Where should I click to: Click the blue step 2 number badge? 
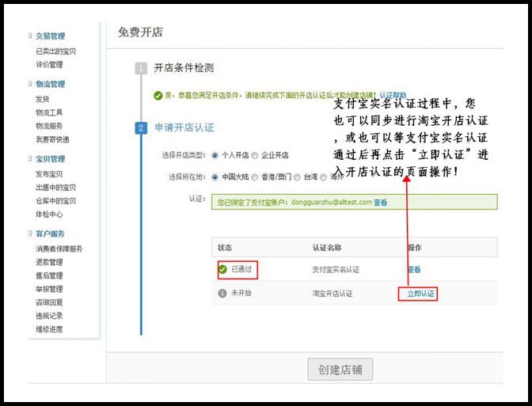tap(141, 128)
